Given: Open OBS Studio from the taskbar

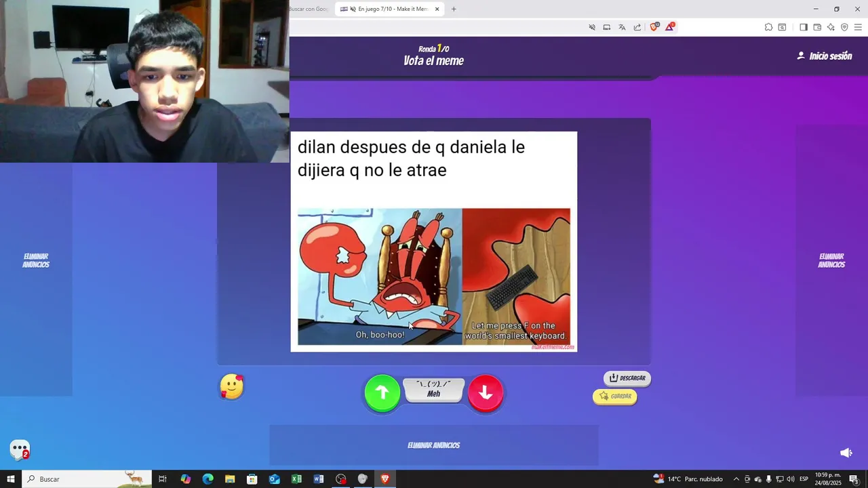Looking at the screenshot, I should pos(340,479).
